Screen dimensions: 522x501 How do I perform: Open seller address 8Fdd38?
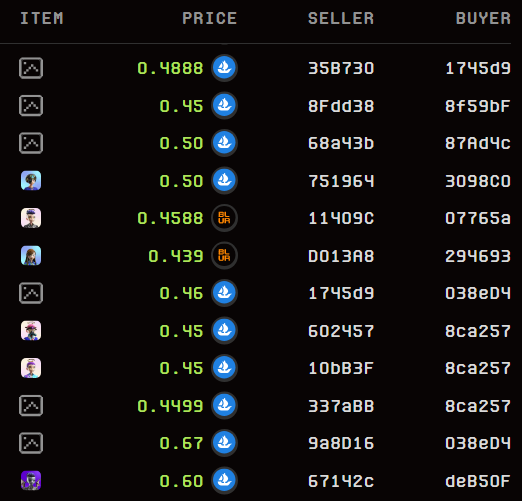point(341,106)
